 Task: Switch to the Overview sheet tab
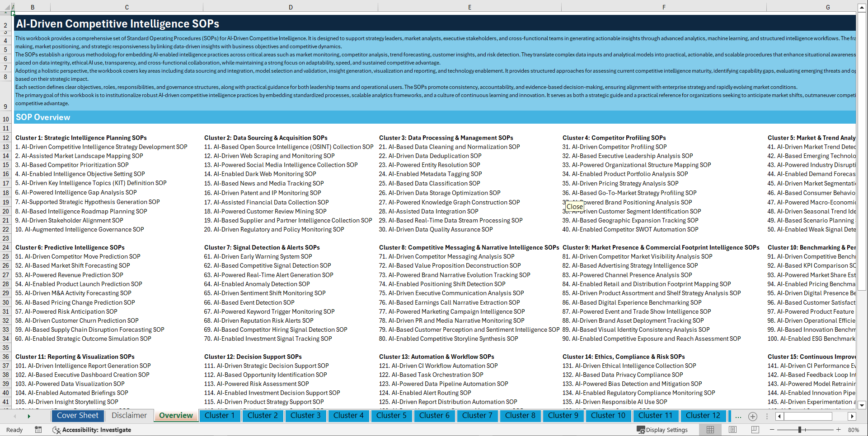pyautogui.click(x=176, y=415)
